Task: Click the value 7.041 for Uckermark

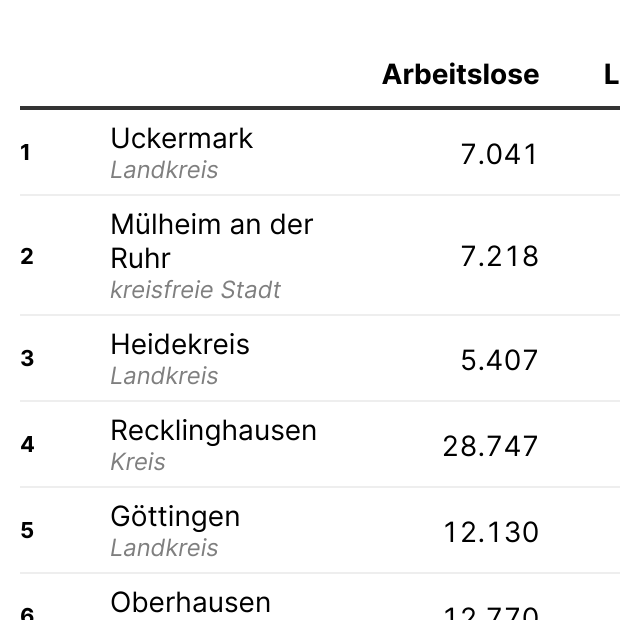Action: coord(499,154)
